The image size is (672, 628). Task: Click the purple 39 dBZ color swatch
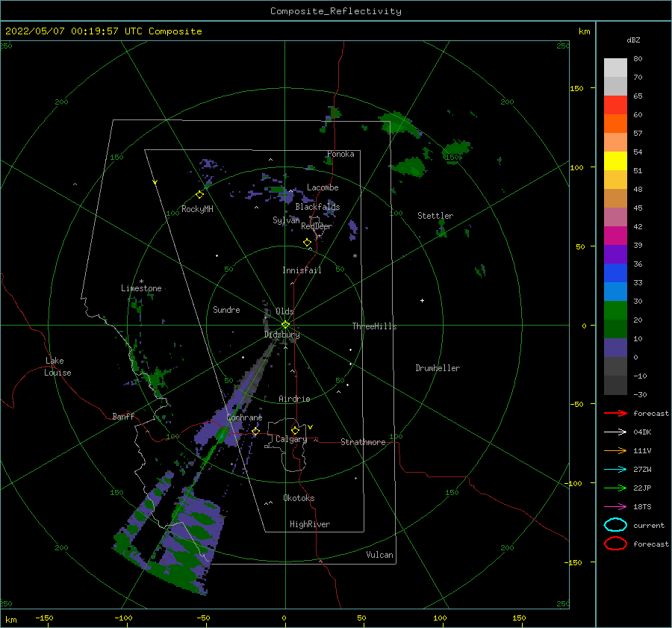(615, 254)
